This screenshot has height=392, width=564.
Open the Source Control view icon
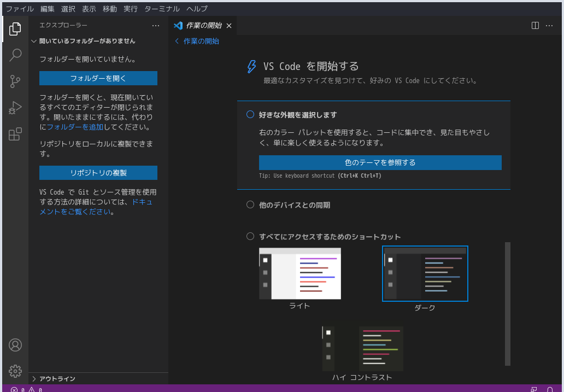(15, 81)
